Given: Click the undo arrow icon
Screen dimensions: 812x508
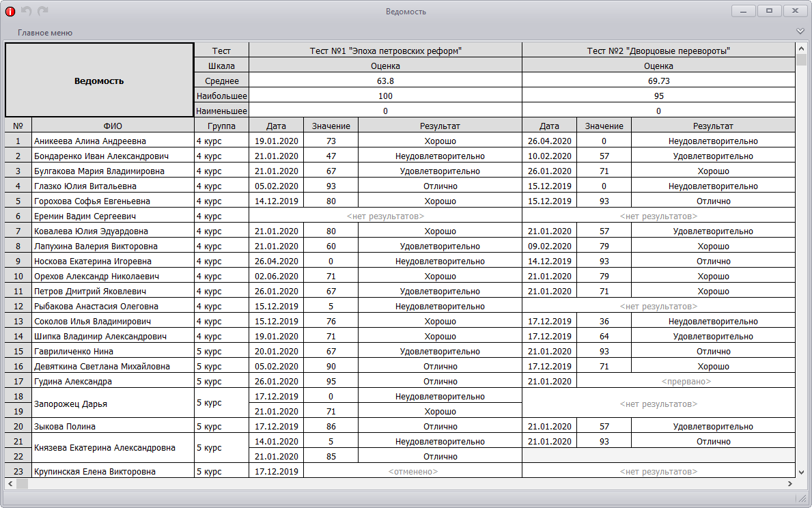Looking at the screenshot, I should [x=27, y=11].
